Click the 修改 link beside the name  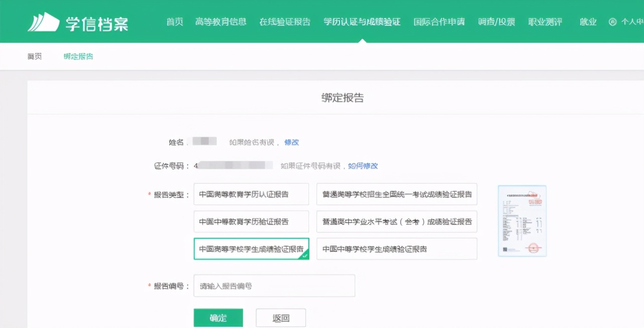pyautogui.click(x=291, y=142)
